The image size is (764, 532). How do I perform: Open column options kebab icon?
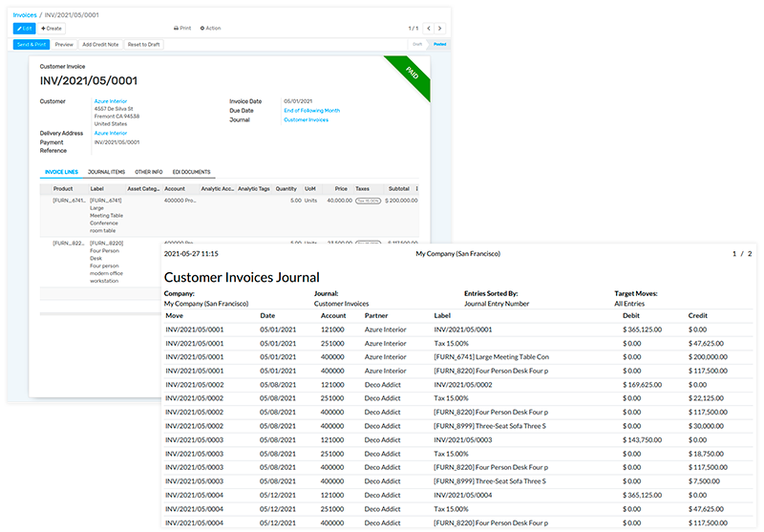[x=416, y=188]
